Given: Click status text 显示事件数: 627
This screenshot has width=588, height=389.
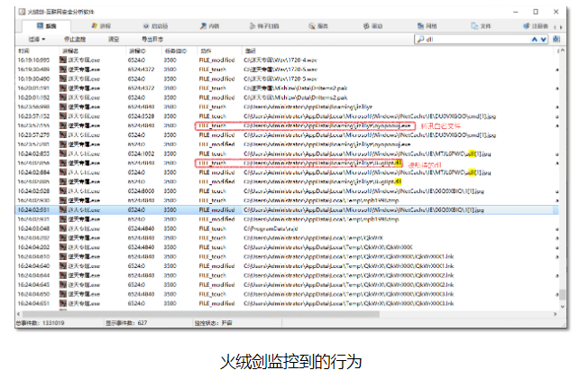Looking at the screenshot, I should pyautogui.click(x=126, y=322).
